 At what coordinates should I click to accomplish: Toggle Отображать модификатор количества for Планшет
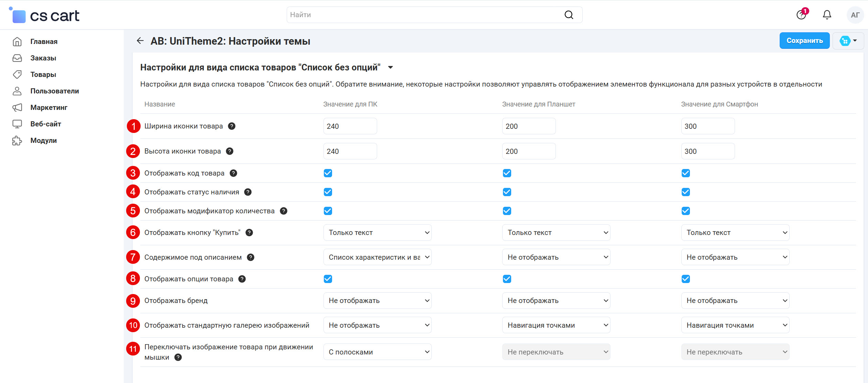tap(507, 211)
